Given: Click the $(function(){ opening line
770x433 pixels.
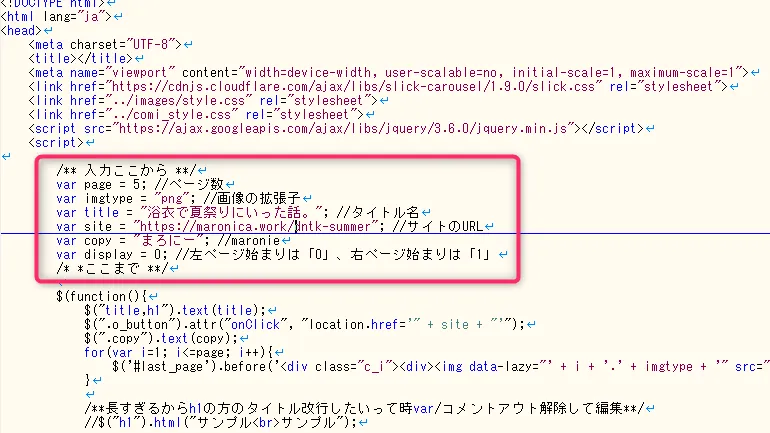Looking at the screenshot, I should (102, 297).
